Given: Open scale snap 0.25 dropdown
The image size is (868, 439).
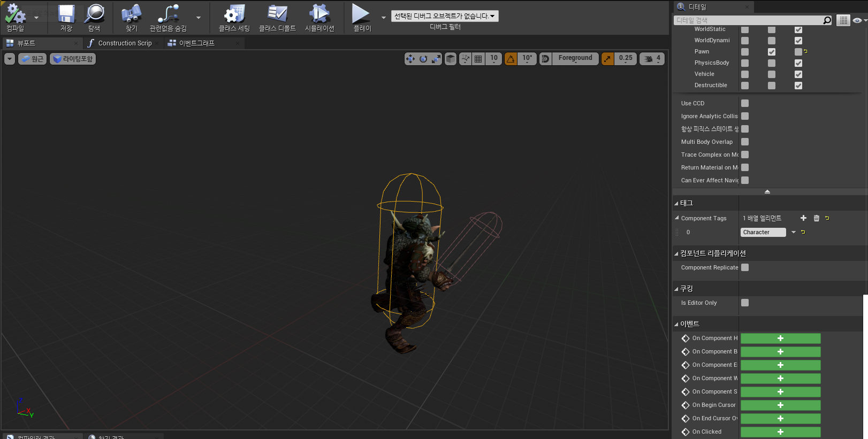Looking at the screenshot, I should point(626,59).
